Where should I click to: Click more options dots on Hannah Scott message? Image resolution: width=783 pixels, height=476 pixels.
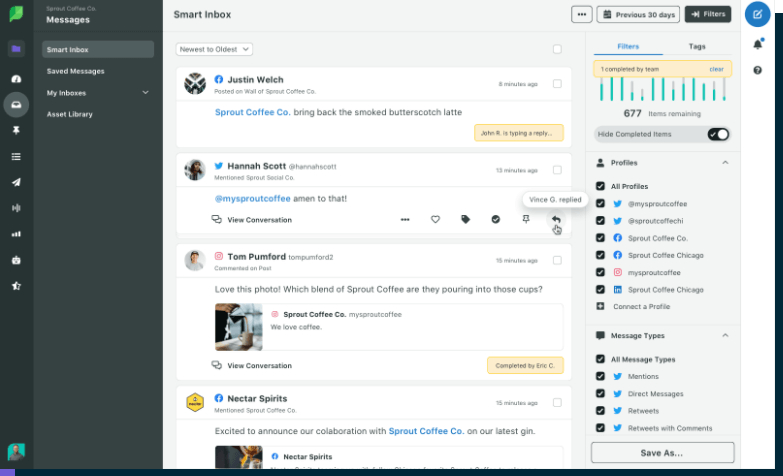(x=405, y=219)
